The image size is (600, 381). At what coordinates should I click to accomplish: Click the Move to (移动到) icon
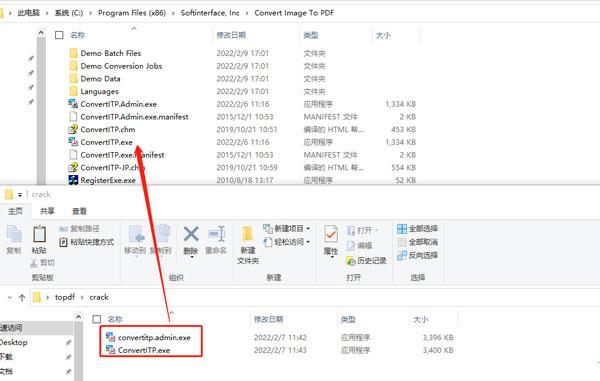coord(136,234)
